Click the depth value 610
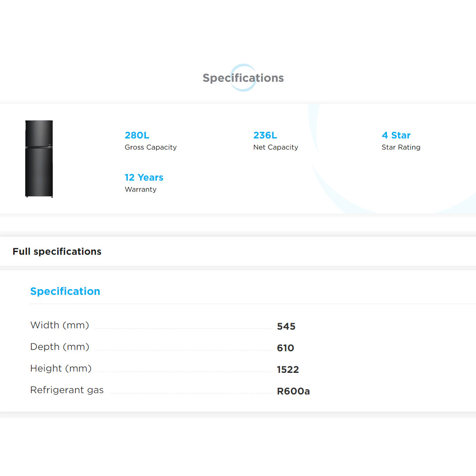 point(285,348)
